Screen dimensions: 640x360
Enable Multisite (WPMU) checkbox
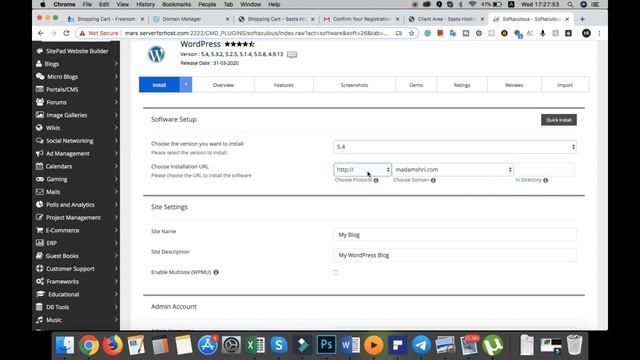click(336, 272)
